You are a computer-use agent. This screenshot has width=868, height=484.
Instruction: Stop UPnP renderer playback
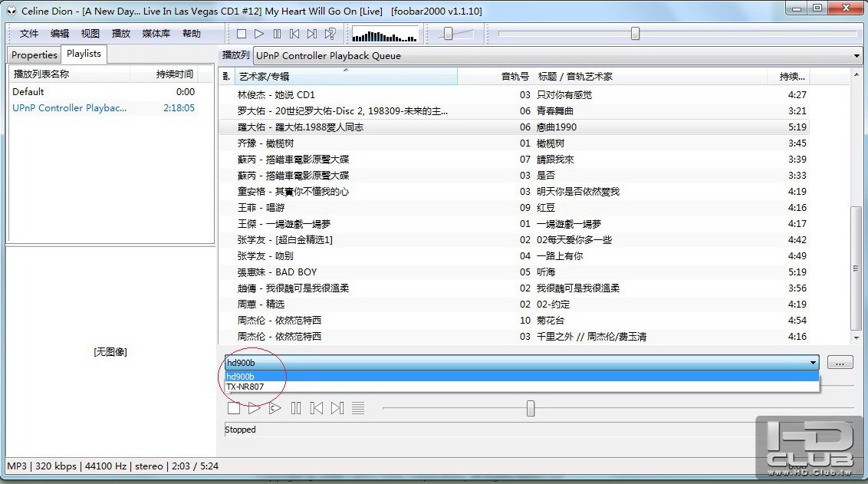pyautogui.click(x=234, y=408)
